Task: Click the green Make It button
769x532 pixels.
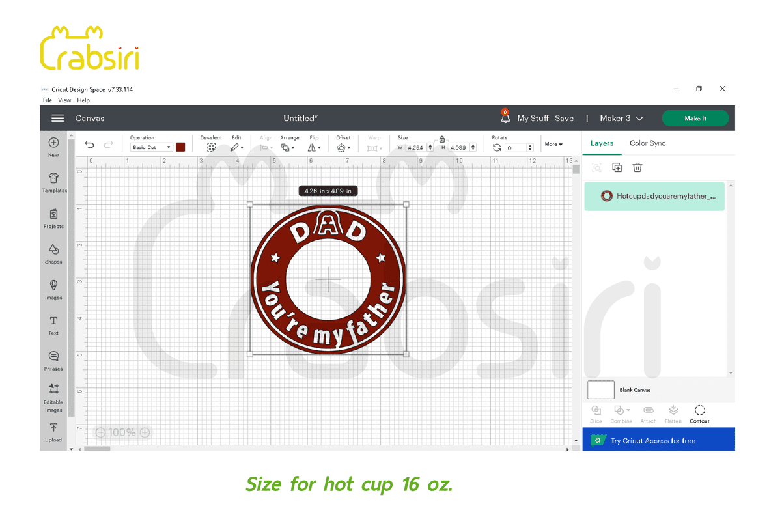Action: click(695, 118)
